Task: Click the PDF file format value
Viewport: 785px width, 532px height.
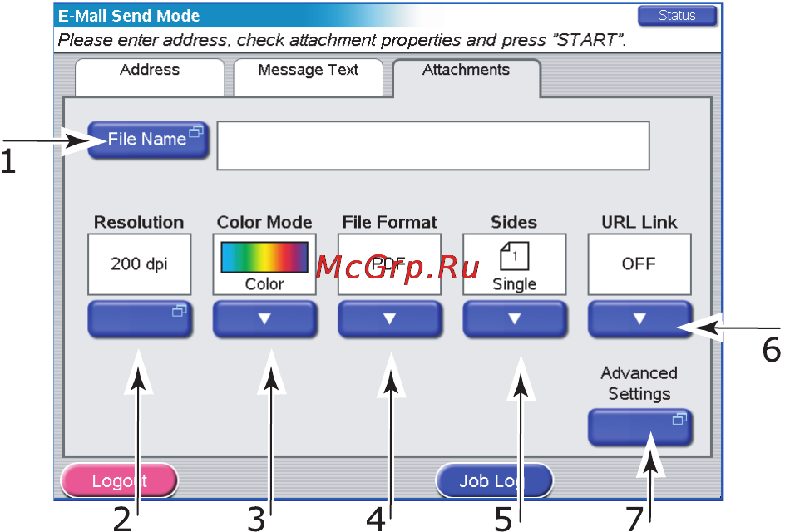Action: click(x=389, y=264)
